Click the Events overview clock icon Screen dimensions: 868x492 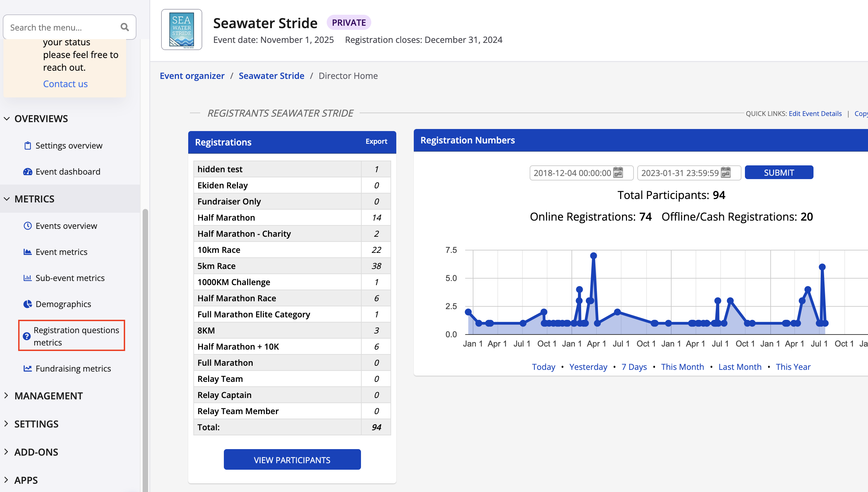(27, 226)
